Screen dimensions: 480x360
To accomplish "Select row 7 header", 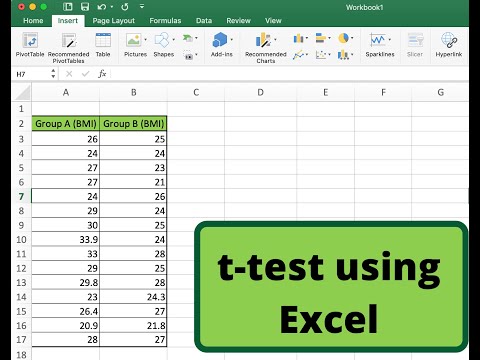I will click(x=21, y=196).
